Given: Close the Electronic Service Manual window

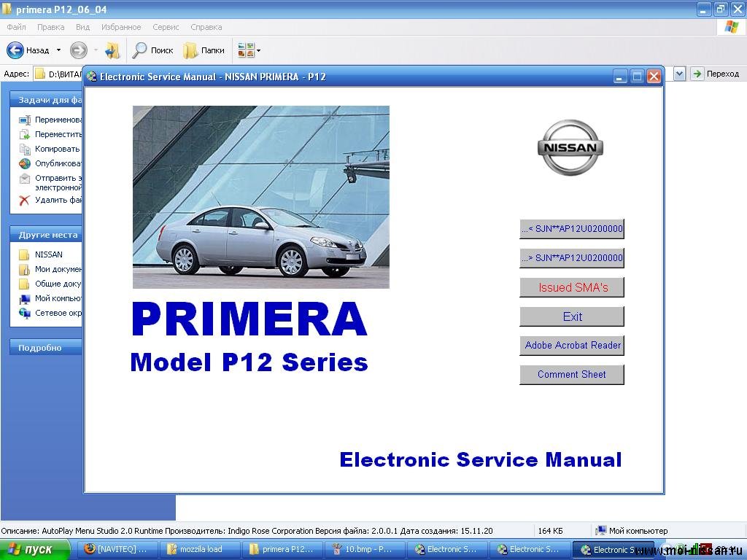Looking at the screenshot, I should pyautogui.click(x=654, y=77).
